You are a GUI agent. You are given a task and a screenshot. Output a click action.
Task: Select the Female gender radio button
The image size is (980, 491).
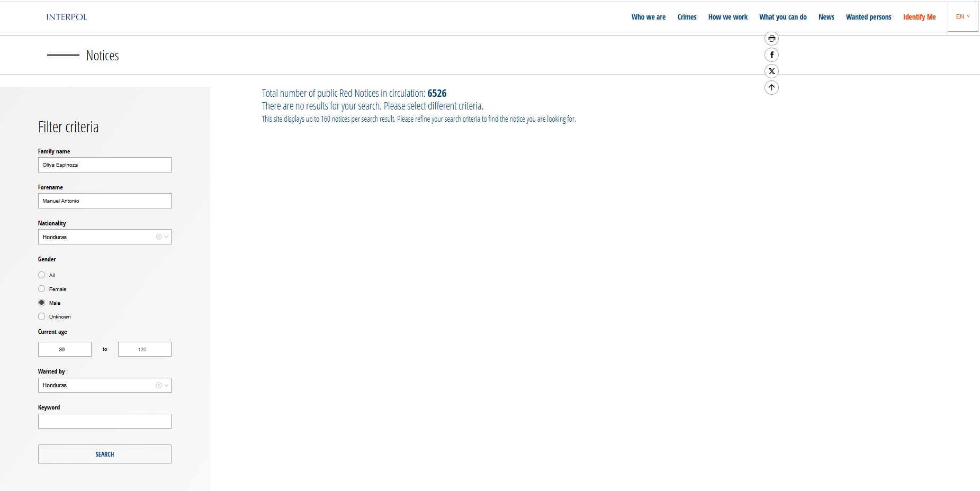[42, 289]
